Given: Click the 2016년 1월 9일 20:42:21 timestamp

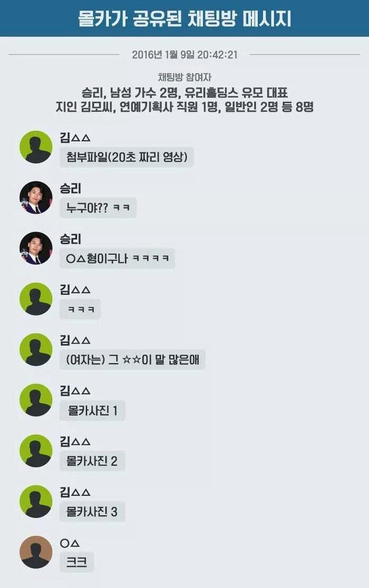Looking at the screenshot, I should [185, 55].
